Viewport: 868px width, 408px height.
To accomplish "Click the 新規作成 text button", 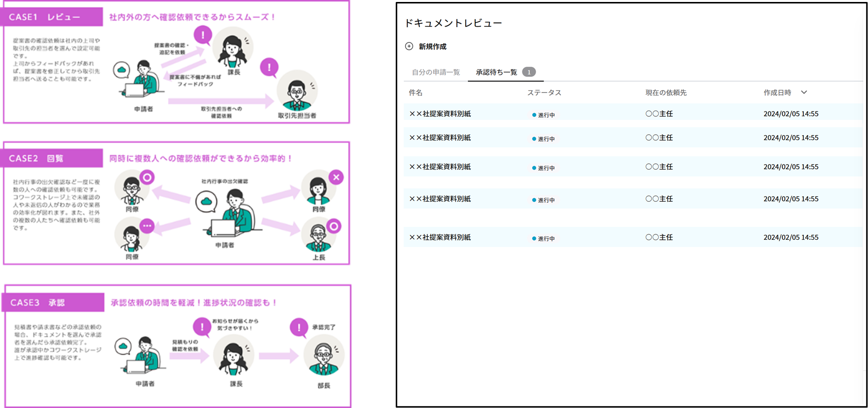I will coord(432,46).
